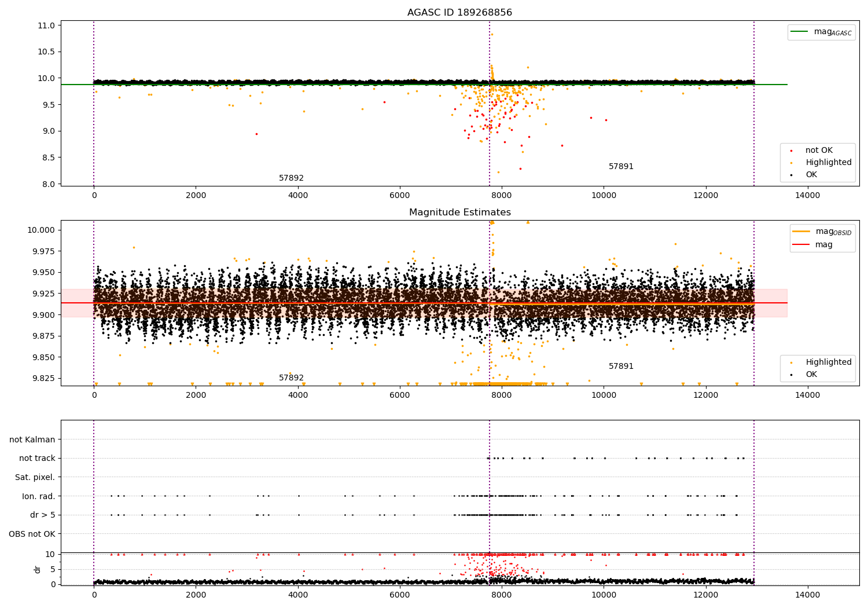
Task: Click the 'Sat. pixel.' row label
Action: [x=35, y=477]
